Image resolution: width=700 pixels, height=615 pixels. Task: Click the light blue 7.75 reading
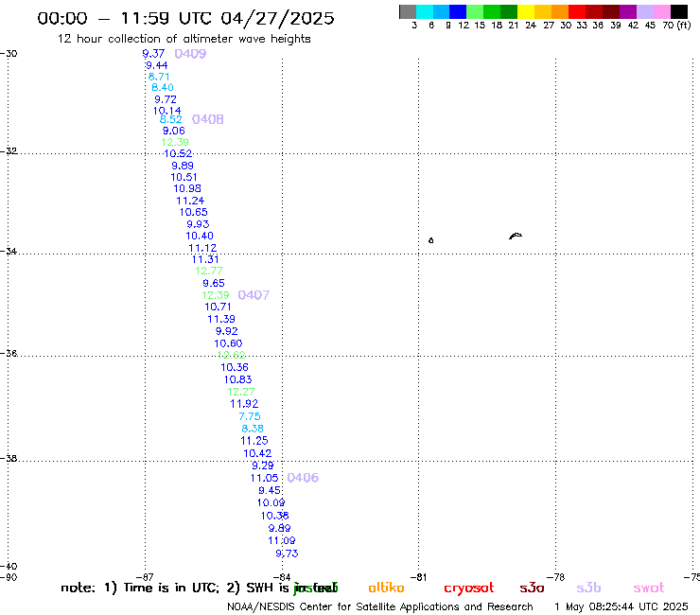click(250, 416)
